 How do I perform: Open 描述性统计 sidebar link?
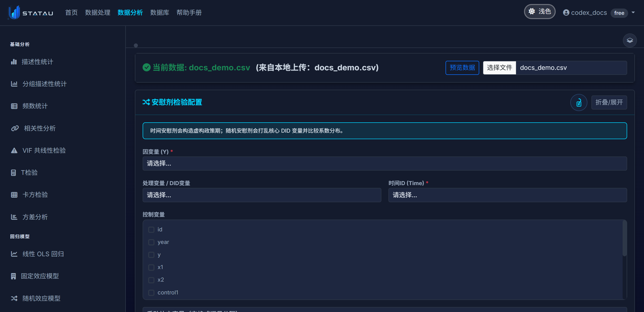[37, 62]
